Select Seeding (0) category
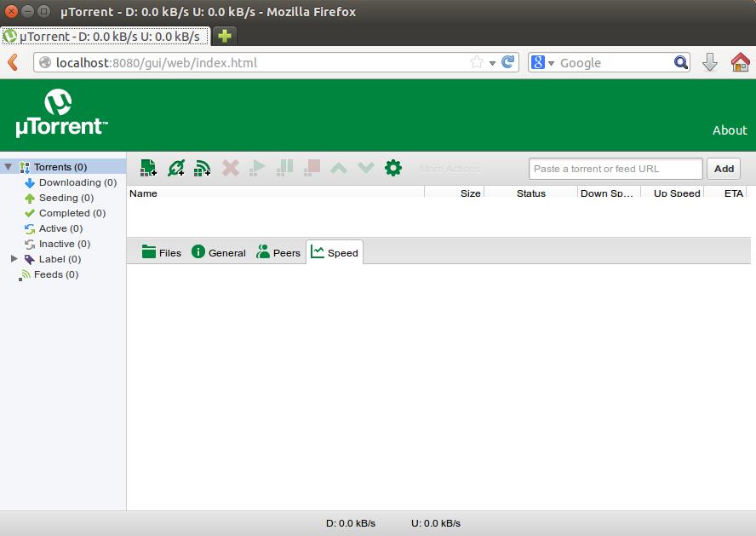Viewport: 756px width, 536px height. [66, 198]
